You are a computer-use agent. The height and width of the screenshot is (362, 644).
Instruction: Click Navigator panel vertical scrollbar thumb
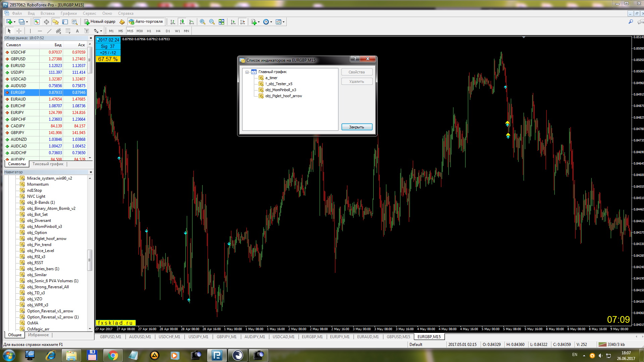coord(90,260)
